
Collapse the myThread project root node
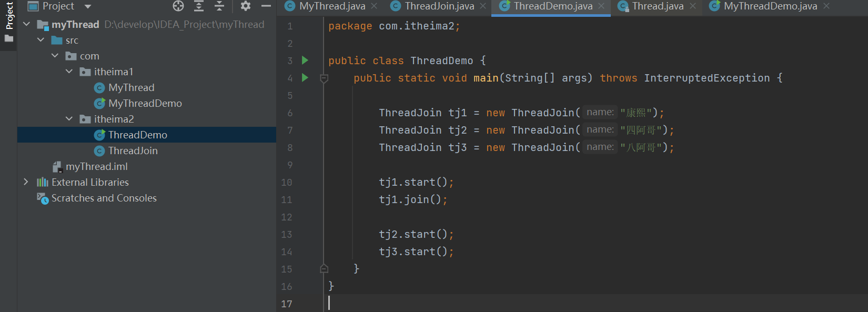(x=26, y=24)
